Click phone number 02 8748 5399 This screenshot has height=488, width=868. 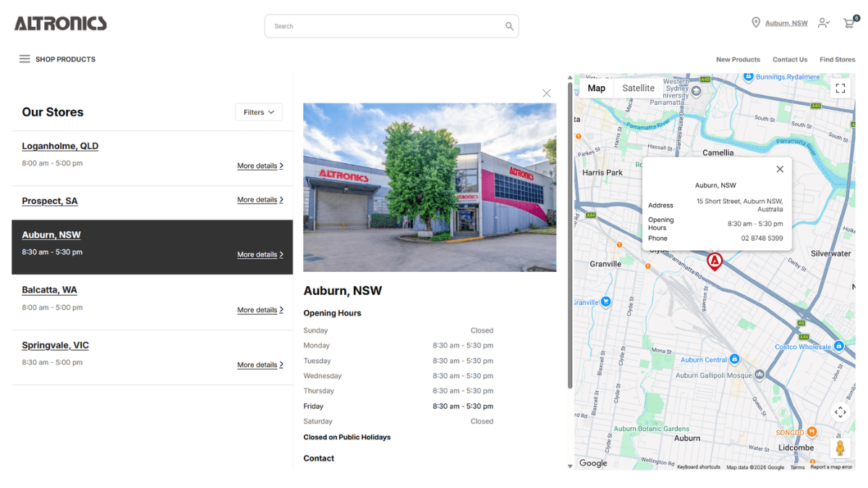762,238
